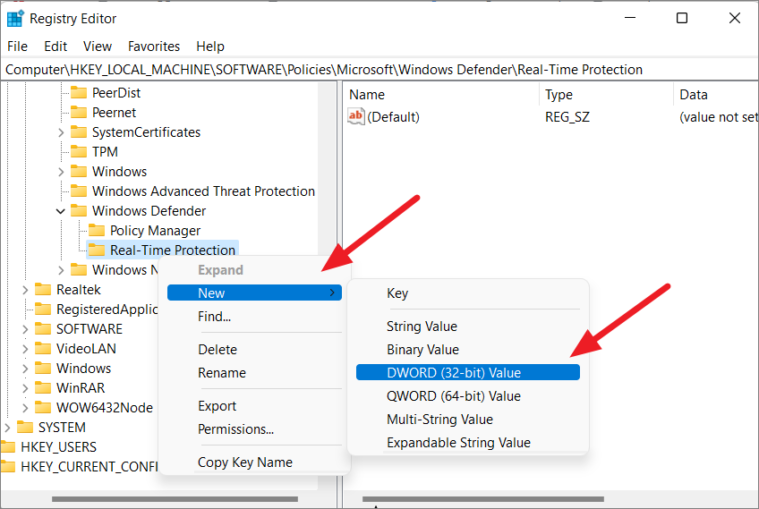759x509 pixels.
Task: Click the SystemCertificates folder icon
Action: (x=78, y=132)
